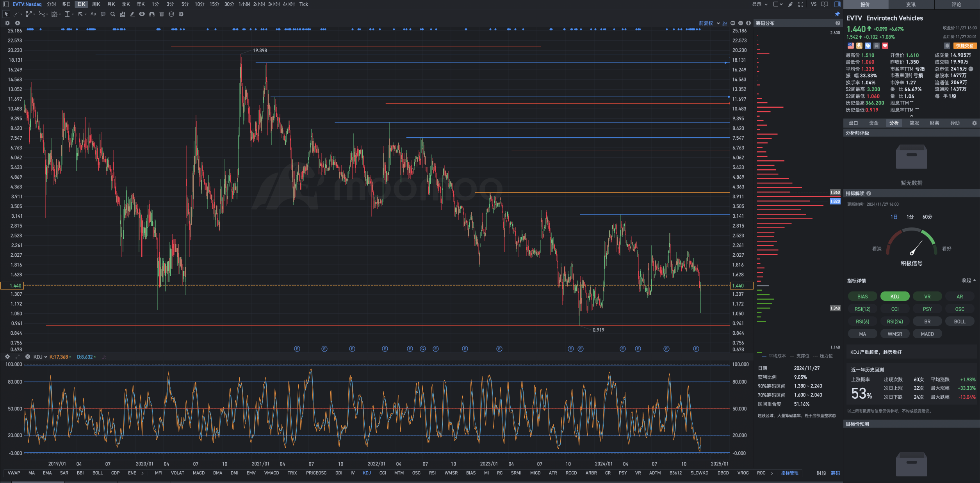Select the 5分 timeframe
980x483 pixels.
185,4
